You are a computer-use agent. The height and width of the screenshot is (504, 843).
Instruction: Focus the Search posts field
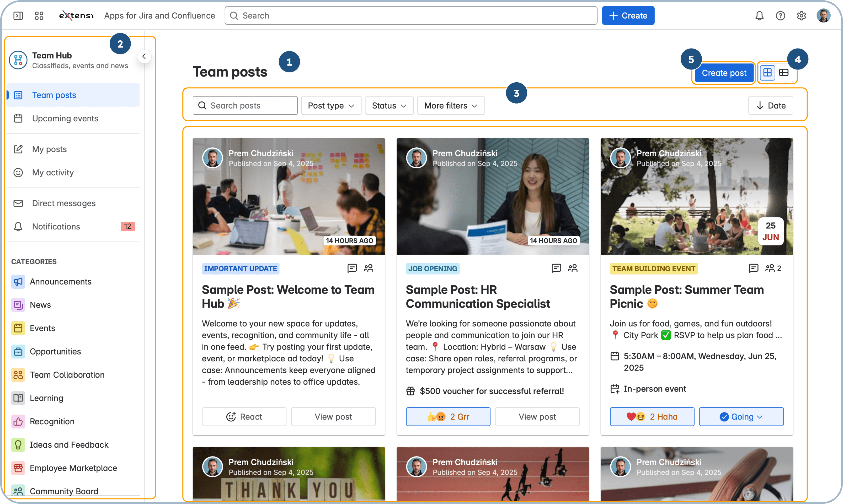tap(245, 106)
